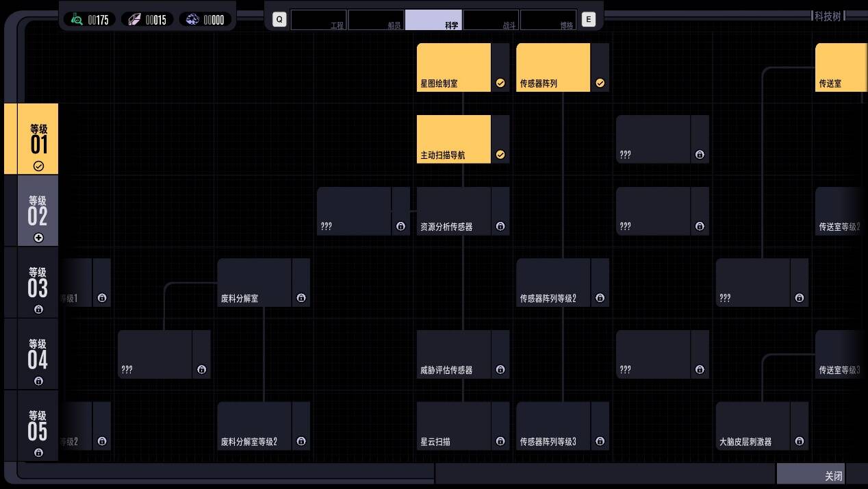Click lock icon on 资源分析传感器 node
Image resolution: width=868 pixels, height=489 pixels.
pos(500,227)
